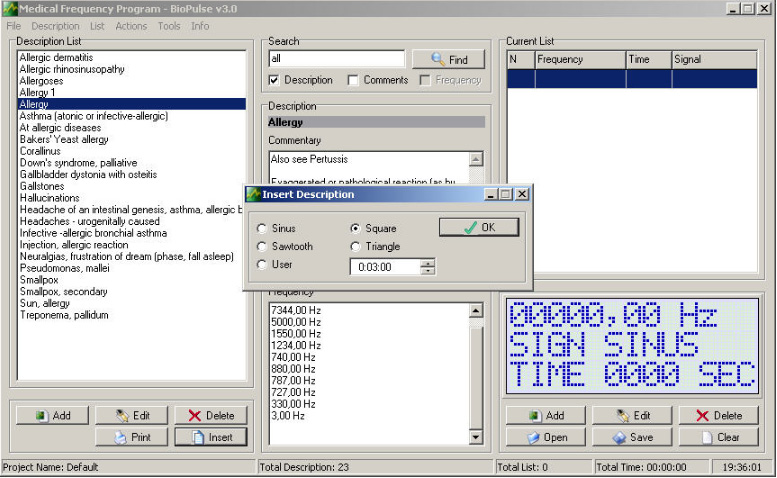Image resolution: width=777 pixels, height=478 pixels.
Task: Click the Search text input field
Action: point(336,60)
